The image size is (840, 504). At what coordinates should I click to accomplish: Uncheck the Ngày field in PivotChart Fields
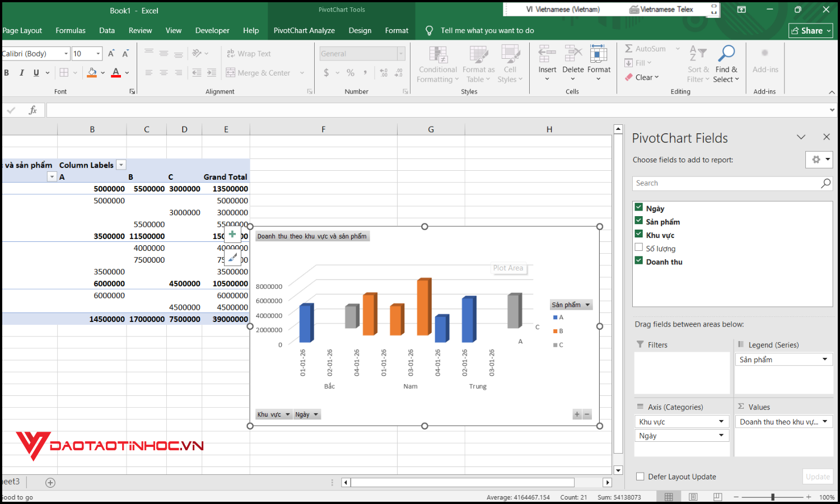click(639, 207)
